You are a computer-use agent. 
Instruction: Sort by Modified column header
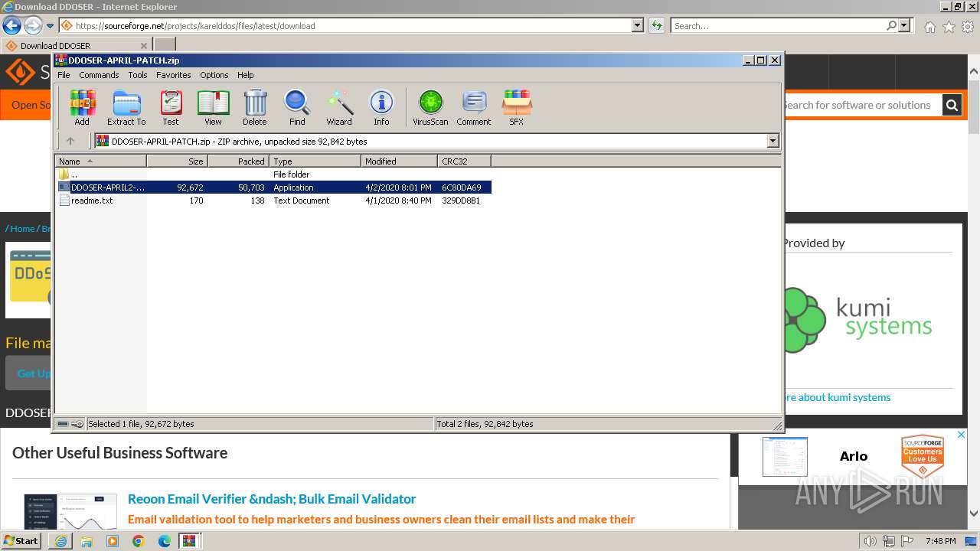399,161
